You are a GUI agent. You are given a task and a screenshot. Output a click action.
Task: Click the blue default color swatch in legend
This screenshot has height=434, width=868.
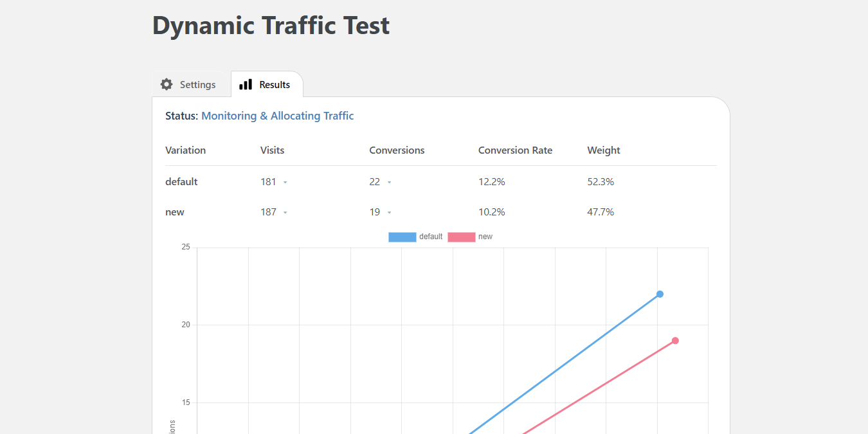pos(402,237)
